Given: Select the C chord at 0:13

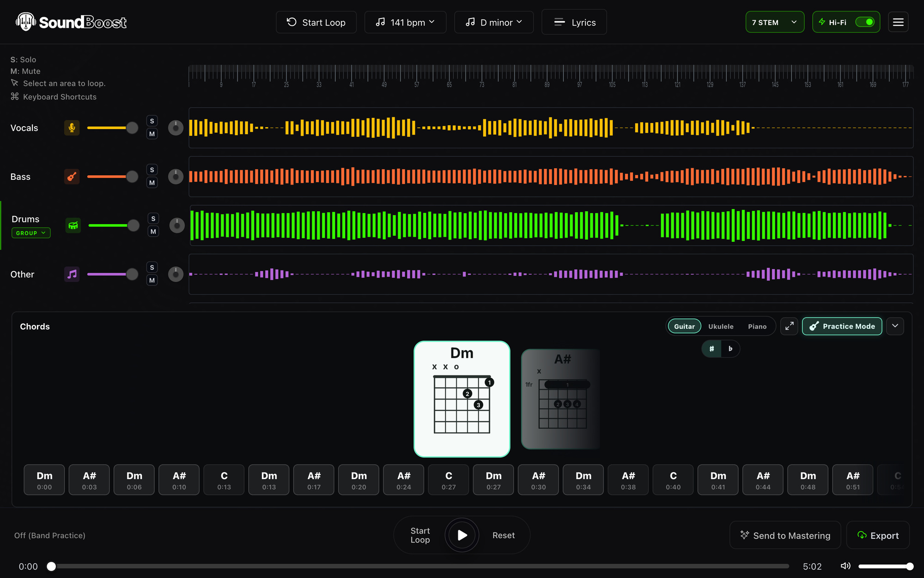Looking at the screenshot, I should (x=224, y=480).
